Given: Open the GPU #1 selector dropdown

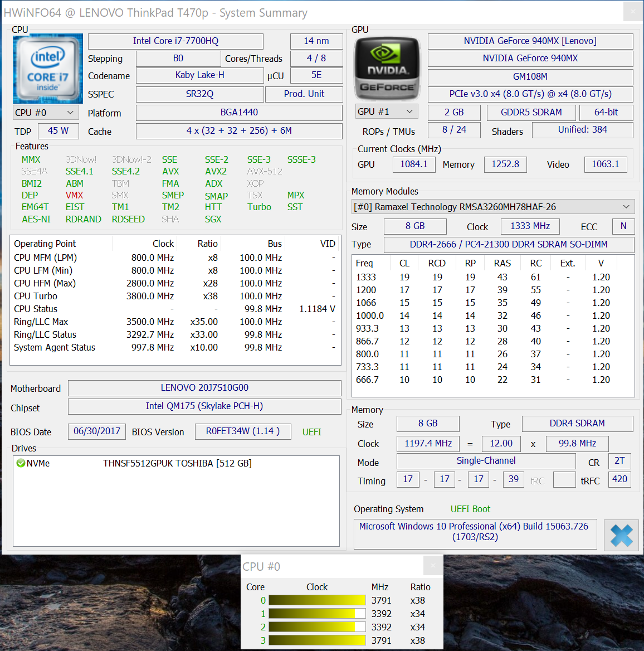Looking at the screenshot, I should 387,111.
